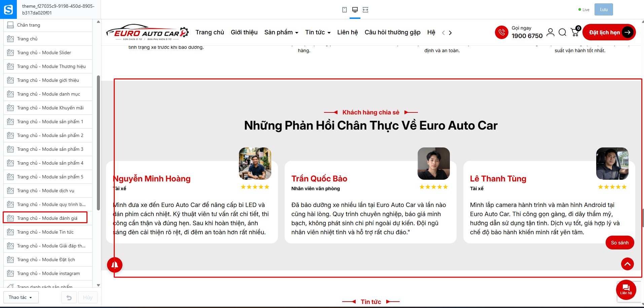Click the red notification bell icon

tap(115, 265)
